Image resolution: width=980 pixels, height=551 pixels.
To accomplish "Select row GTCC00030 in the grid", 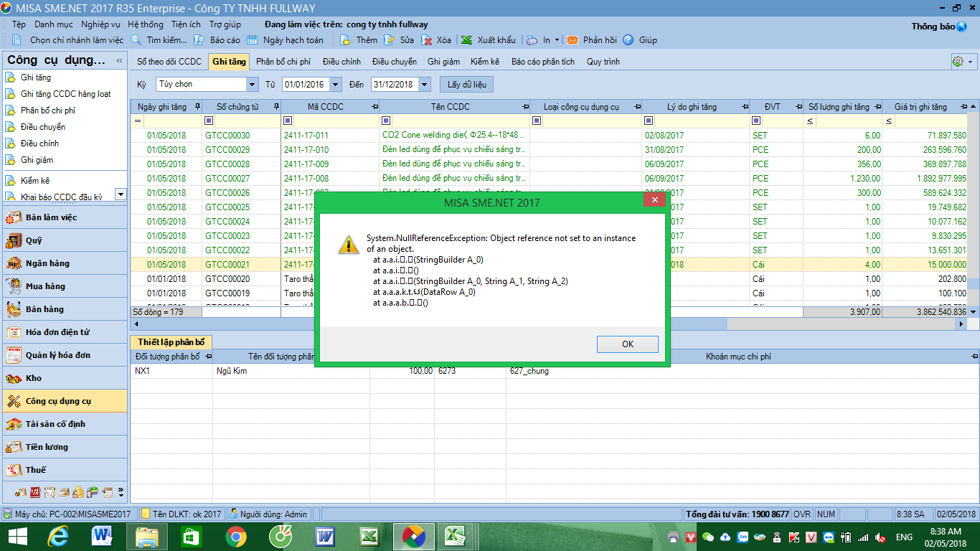I will click(x=549, y=135).
